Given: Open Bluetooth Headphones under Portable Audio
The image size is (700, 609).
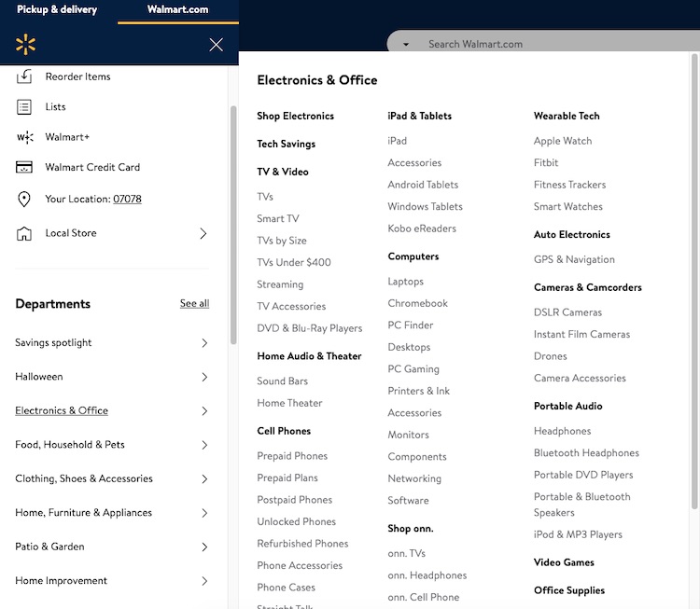Looking at the screenshot, I should pos(586,453).
